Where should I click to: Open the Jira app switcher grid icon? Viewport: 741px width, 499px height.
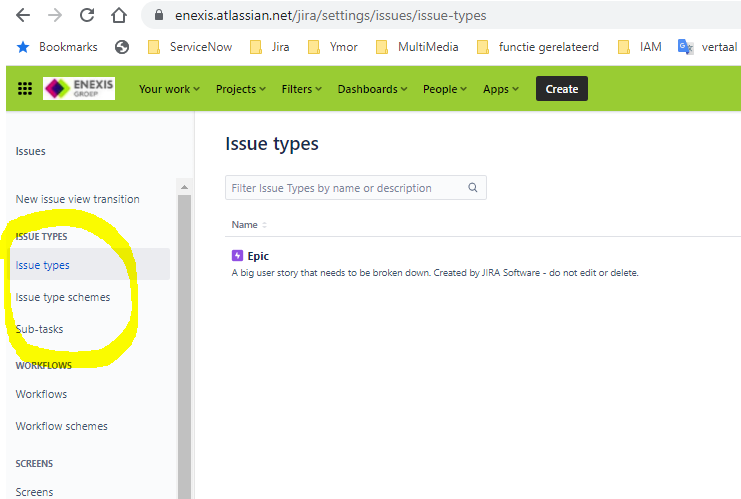coord(25,88)
